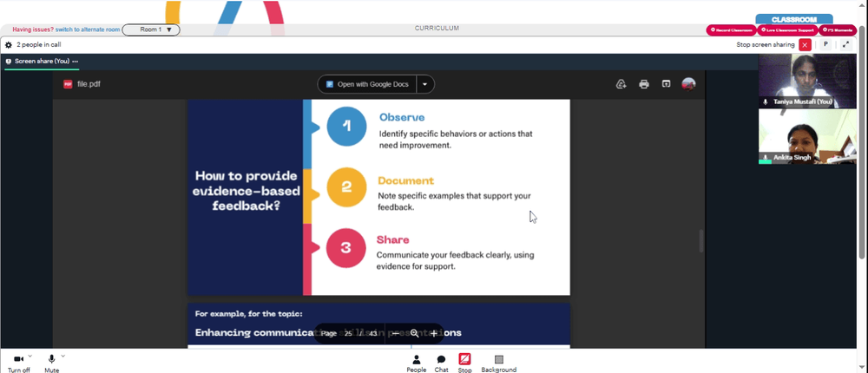Click the red PDF file icon
The width and height of the screenshot is (868, 373).
(68, 84)
